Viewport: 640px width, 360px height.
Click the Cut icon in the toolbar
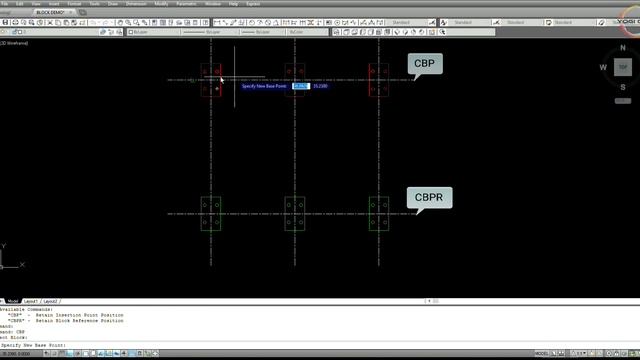tap(50, 22)
